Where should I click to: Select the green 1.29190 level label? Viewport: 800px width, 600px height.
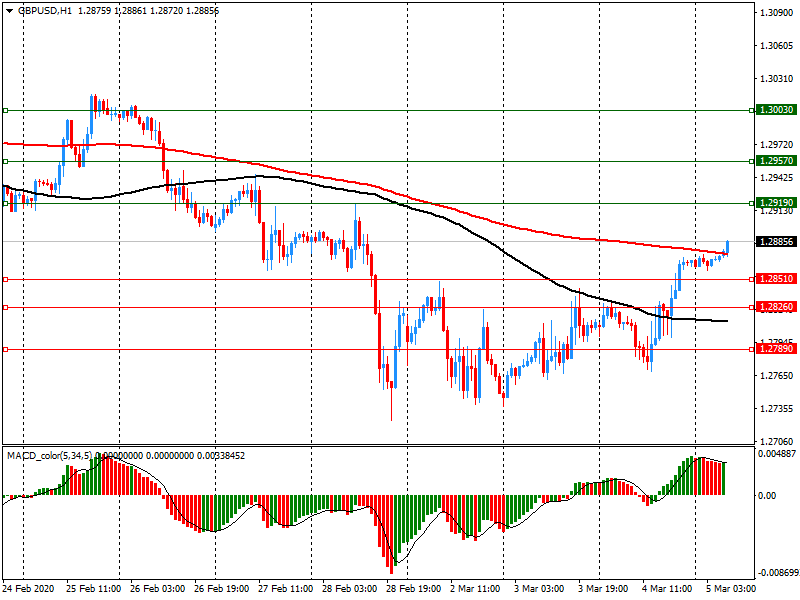pyautogui.click(x=776, y=203)
